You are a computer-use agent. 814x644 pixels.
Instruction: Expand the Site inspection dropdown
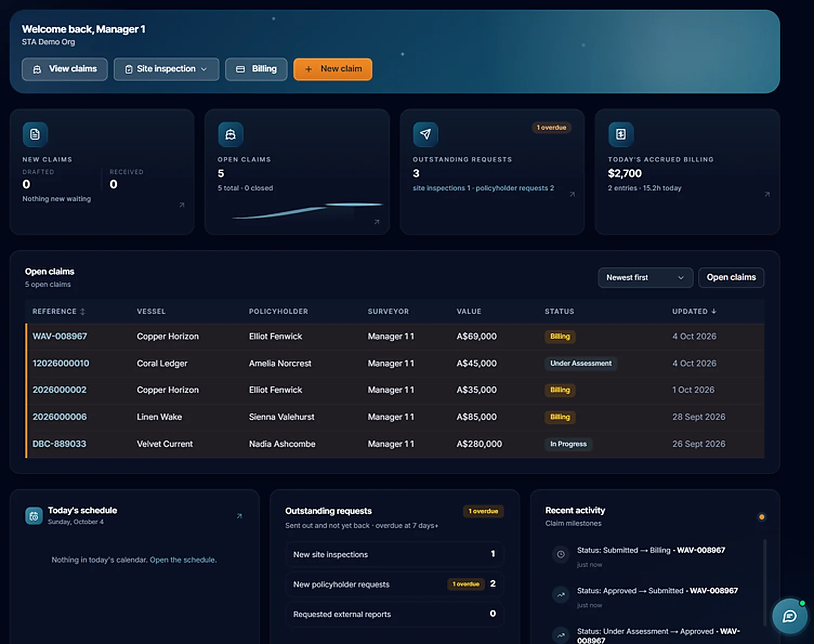166,69
